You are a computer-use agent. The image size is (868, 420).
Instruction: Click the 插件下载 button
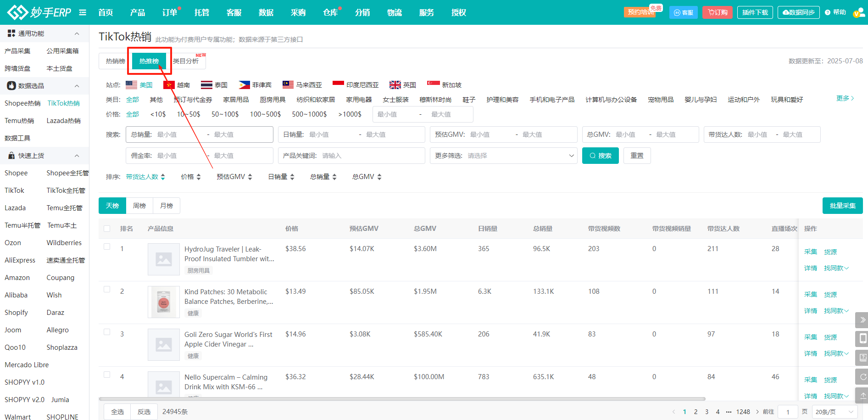coord(755,12)
